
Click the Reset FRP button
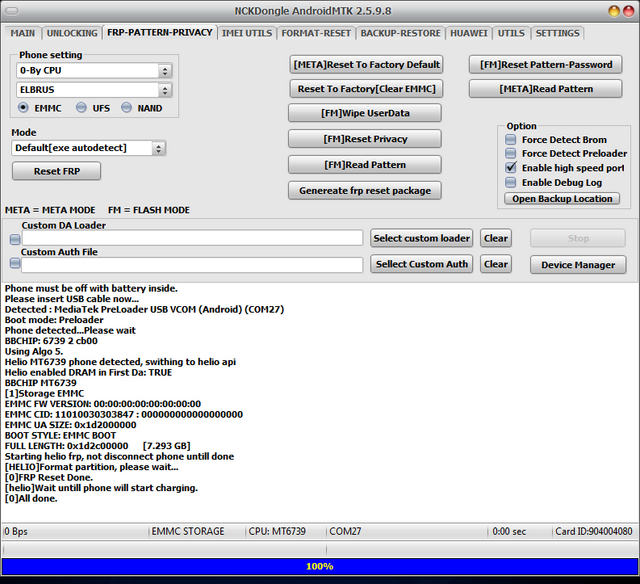[x=56, y=171]
